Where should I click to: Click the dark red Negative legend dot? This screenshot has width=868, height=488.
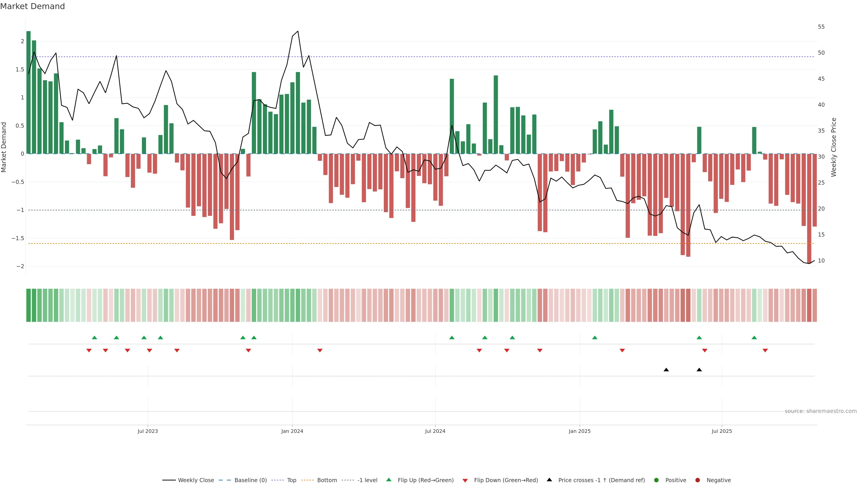tap(698, 480)
